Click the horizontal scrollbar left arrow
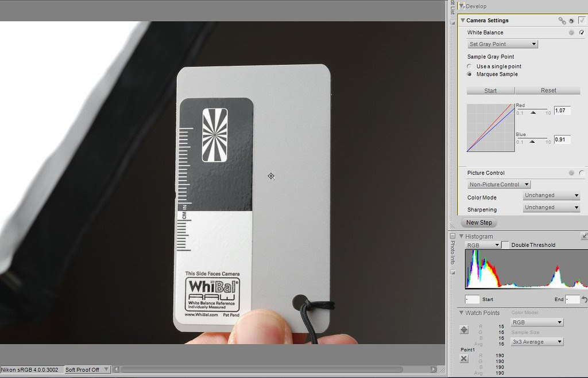The image size is (588, 378). pos(116,369)
